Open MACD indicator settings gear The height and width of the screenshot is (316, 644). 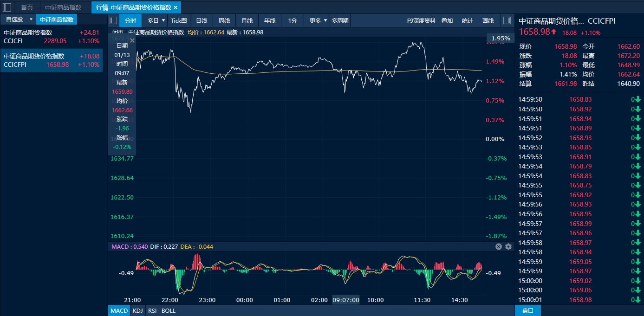click(508, 247)
